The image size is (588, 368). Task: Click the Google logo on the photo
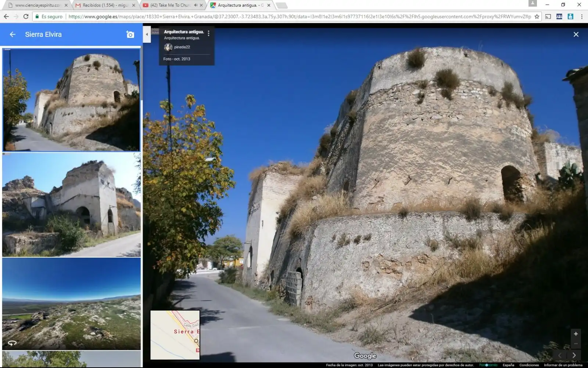pyautogui.click(x=365, y=355)
